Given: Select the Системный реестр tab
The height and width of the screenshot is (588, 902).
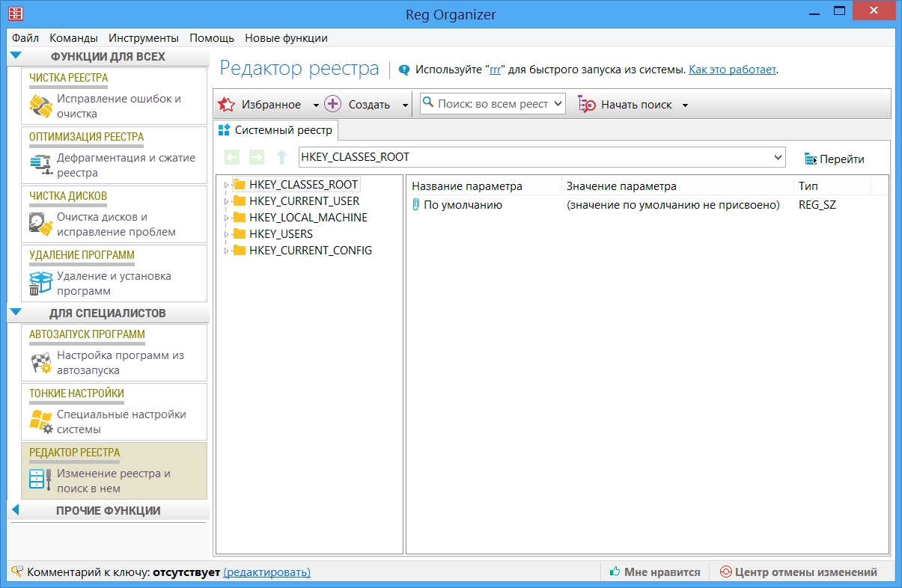Looking at the screenshot, I should (275, 130).
